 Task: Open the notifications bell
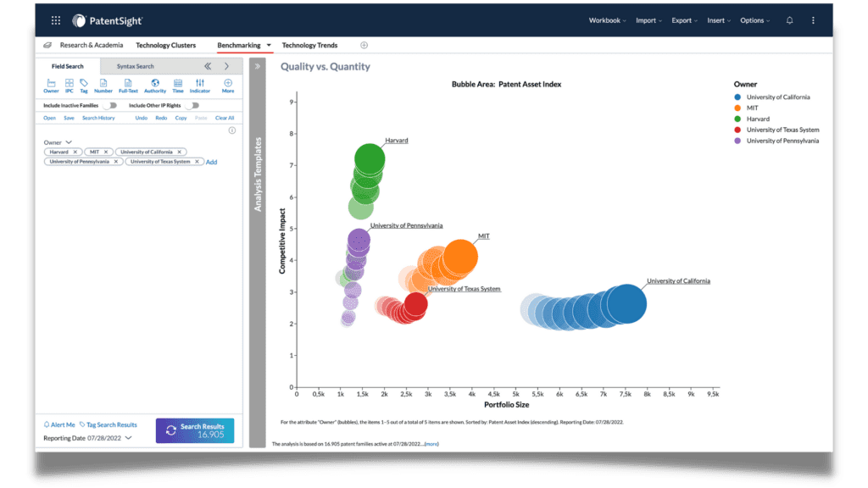pyautogui.click(x=789, y=20)
